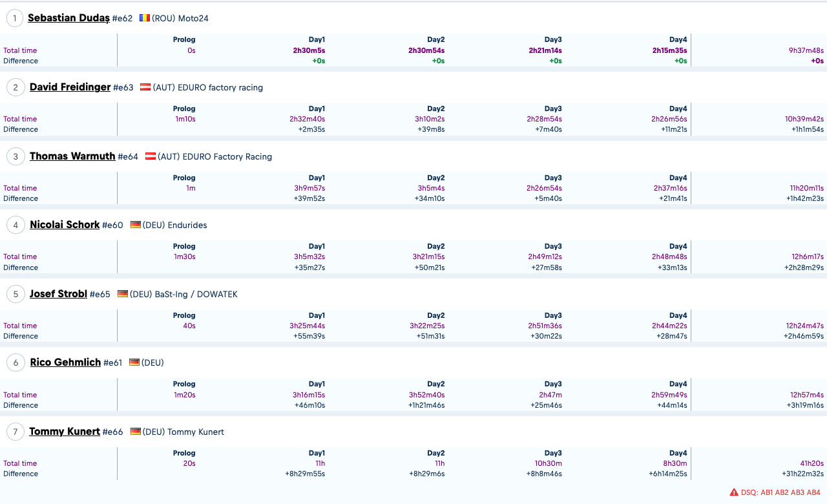Select Josef Strobl rider name
This screenshot has height=504, width=827.
58,294
